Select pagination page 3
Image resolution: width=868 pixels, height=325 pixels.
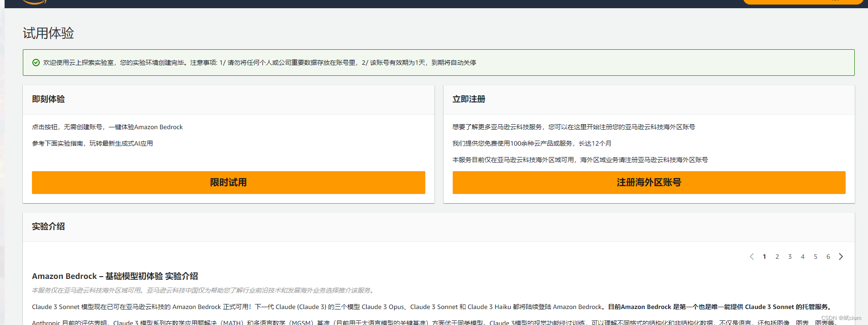[x=790, y=257]
